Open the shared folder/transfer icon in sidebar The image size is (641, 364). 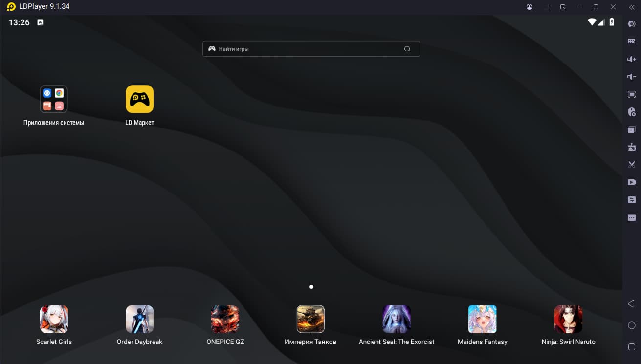(632, 200)
